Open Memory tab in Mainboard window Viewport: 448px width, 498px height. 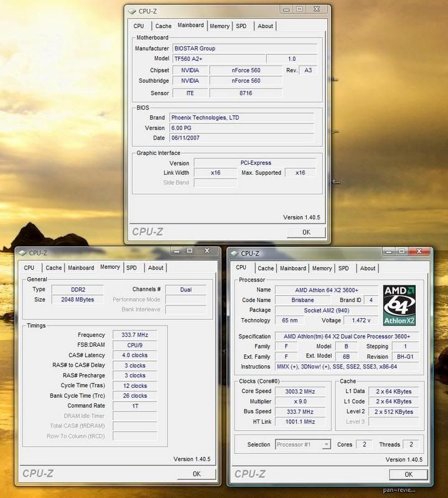tap(220, 26)
